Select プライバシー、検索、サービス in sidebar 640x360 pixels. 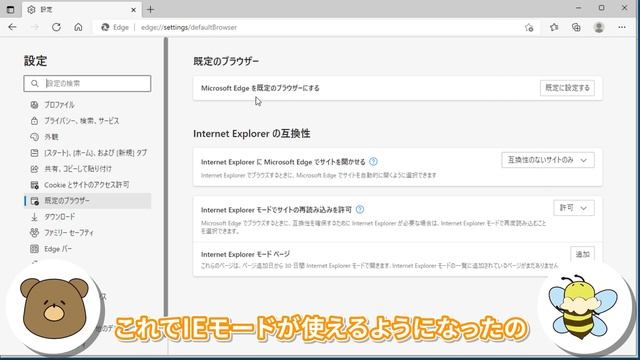coord(87,121)
